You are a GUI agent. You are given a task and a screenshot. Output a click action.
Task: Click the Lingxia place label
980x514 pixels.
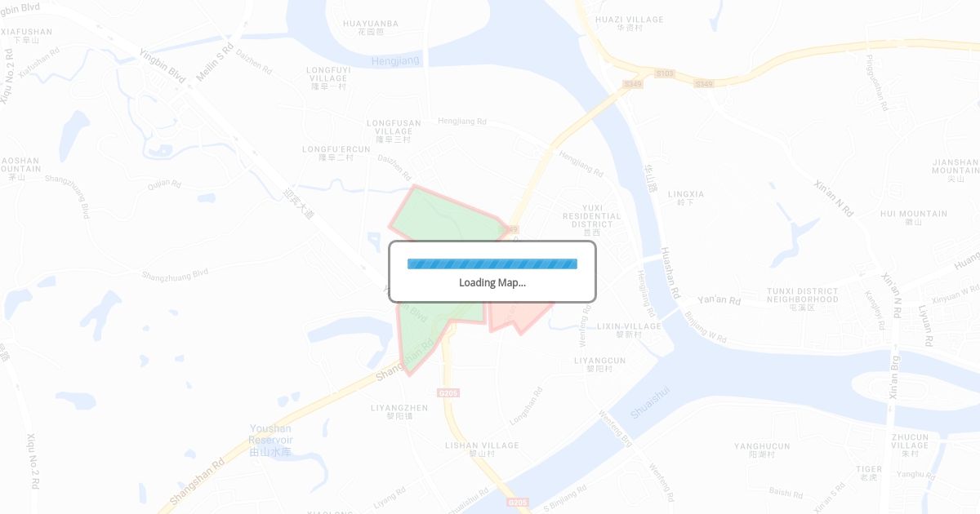pos(686,198)
